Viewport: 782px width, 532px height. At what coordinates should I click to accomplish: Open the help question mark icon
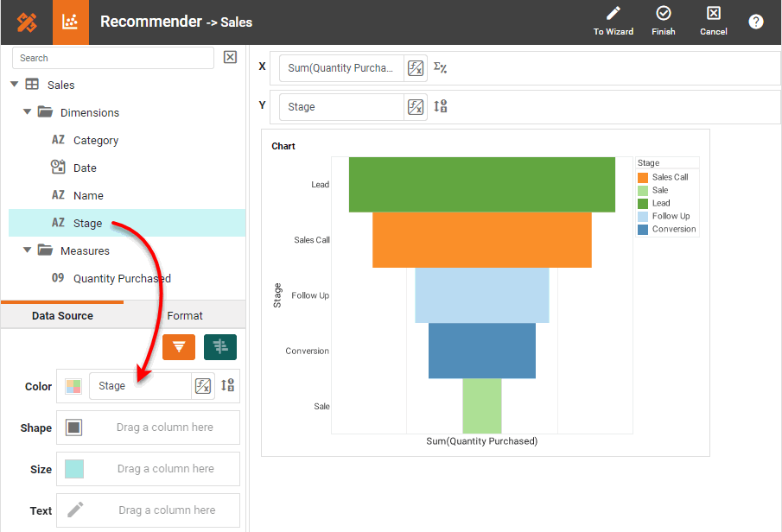[756, 22]
